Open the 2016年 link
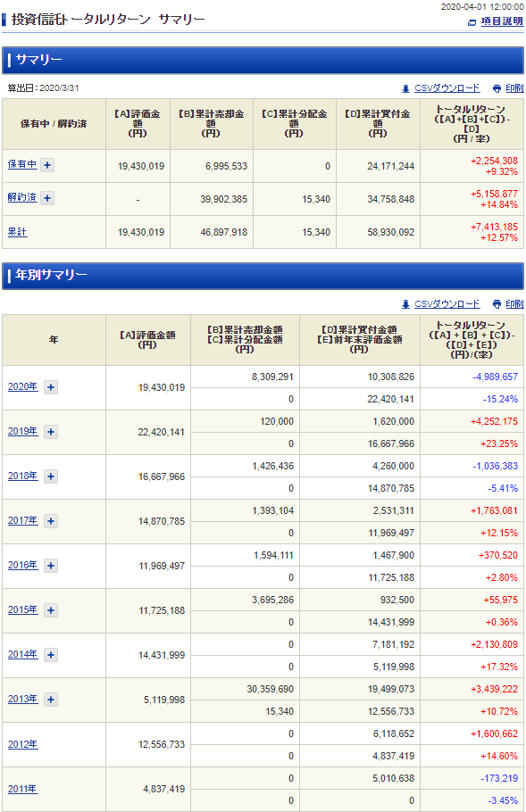 point(23,565)
